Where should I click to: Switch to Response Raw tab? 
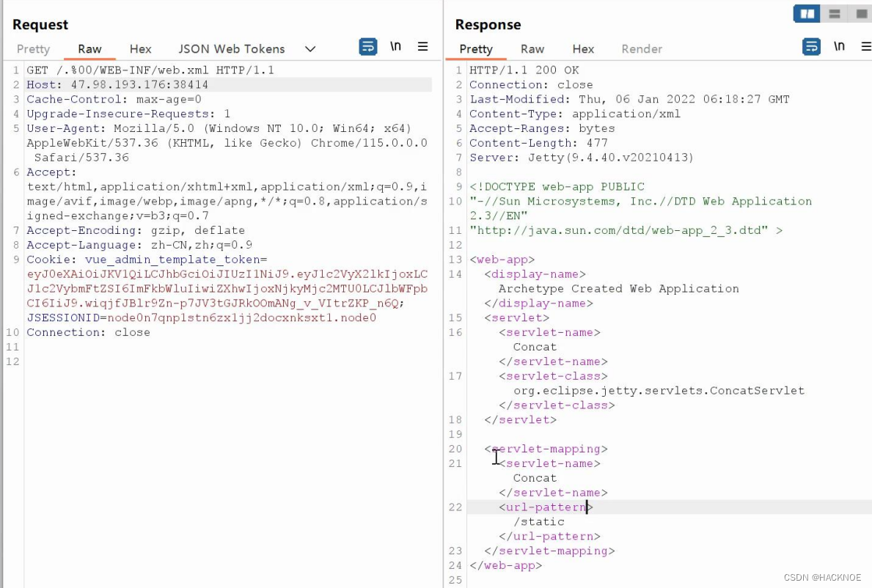[532, 49]
